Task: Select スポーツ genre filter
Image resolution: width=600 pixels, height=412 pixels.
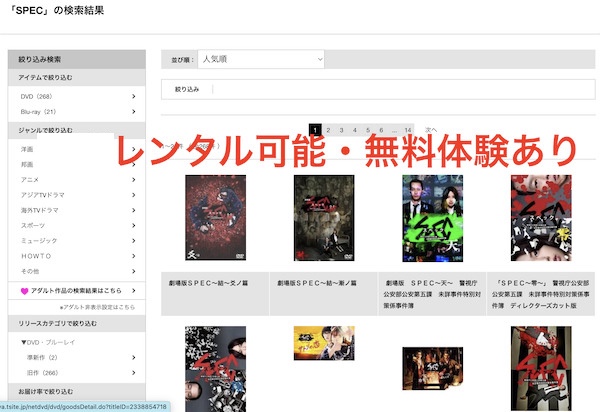Action: click(x=33, y=226)
